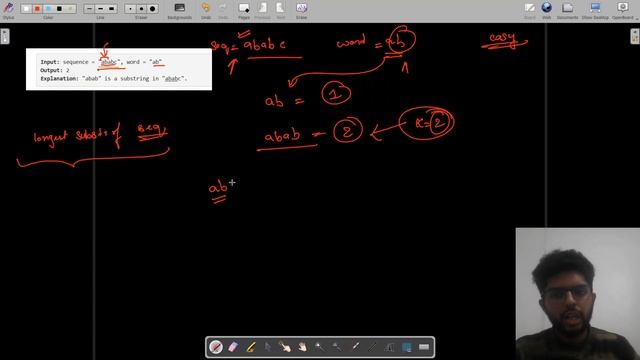This screenshot has height=360, width=640.
Task: Open the Stylus tool palette
Action: coord(8,9)
